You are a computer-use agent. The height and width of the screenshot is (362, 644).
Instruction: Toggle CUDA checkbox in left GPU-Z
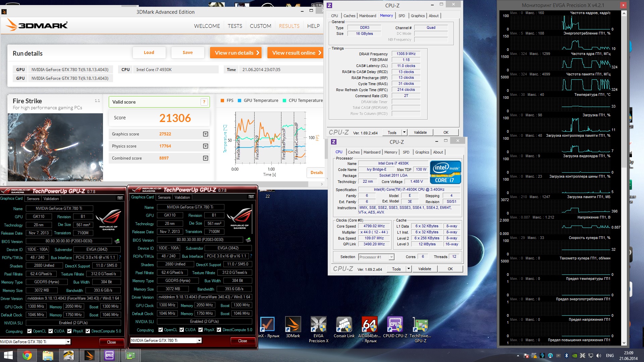(51, 331)
